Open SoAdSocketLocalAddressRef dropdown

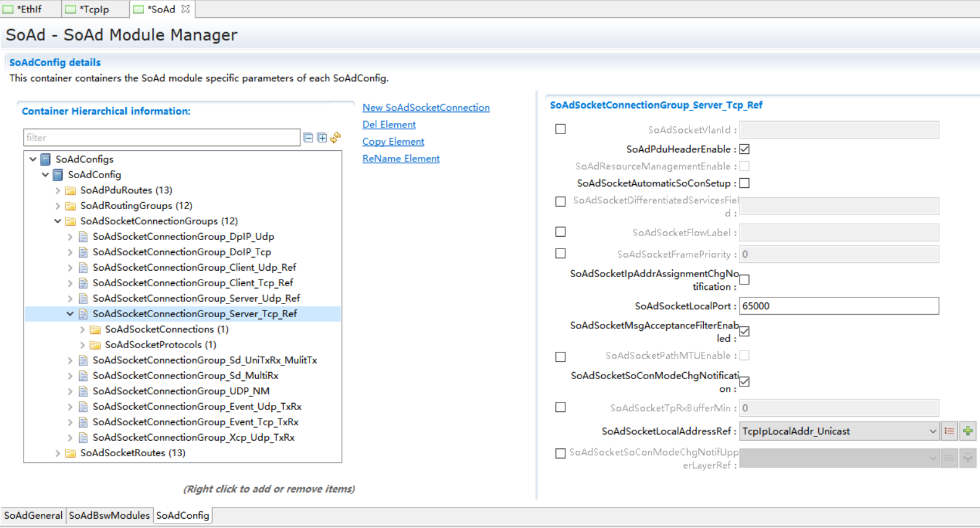932,431
